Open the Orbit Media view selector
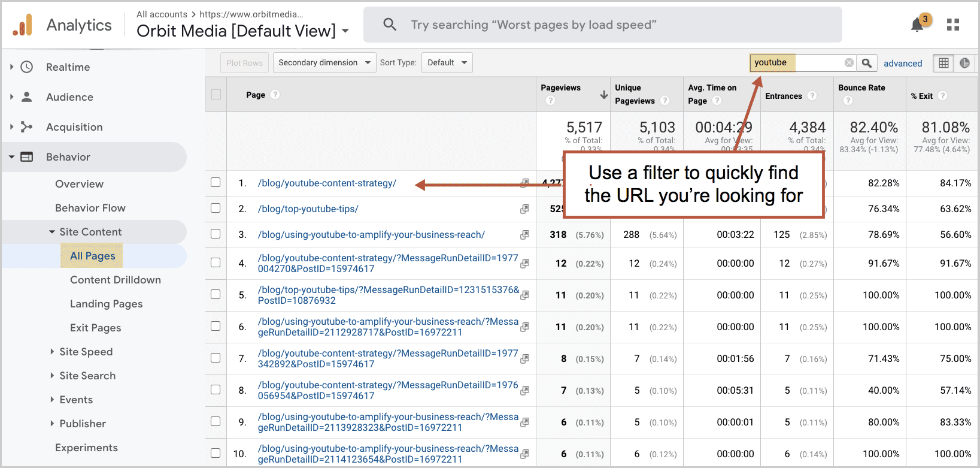This screenshot has width=980, height=468. 242,31
